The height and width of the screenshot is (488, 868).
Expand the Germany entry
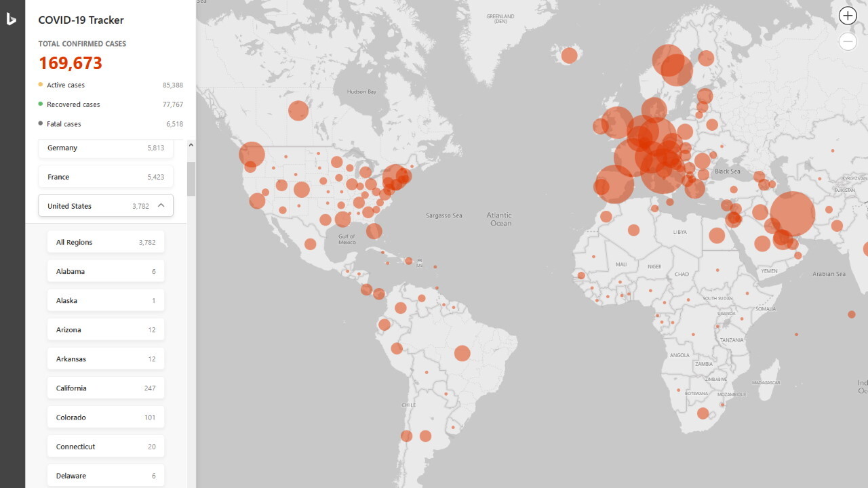pos(105,148)
